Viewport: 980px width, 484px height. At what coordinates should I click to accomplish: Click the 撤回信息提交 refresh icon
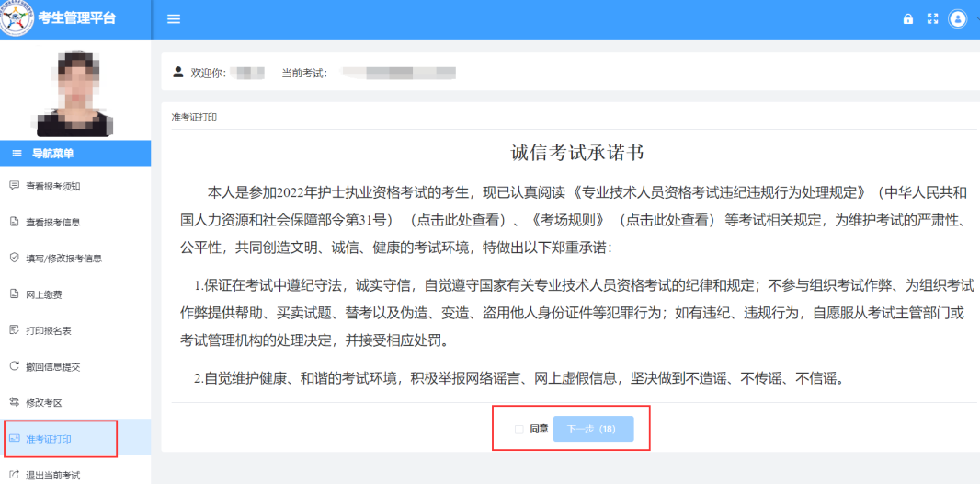coord(14,366)
